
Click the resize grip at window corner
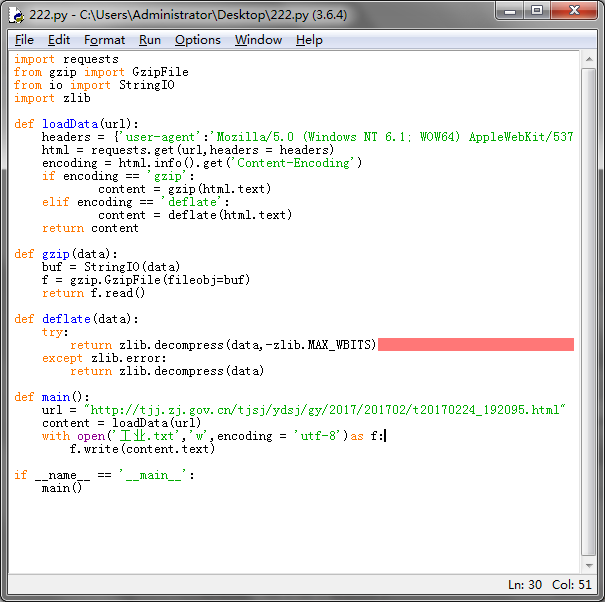596,594
